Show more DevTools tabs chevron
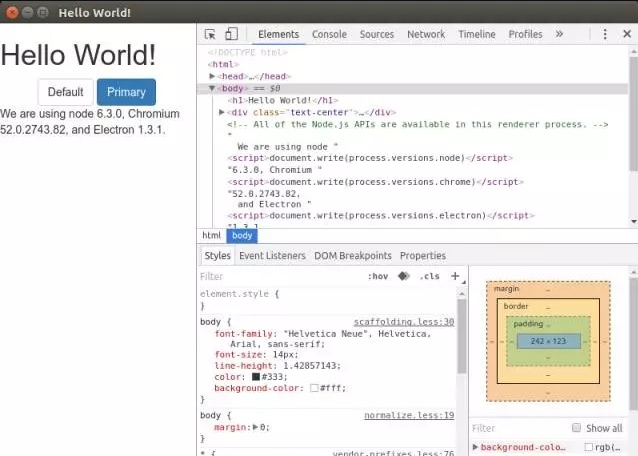 (x=559, y=34)
